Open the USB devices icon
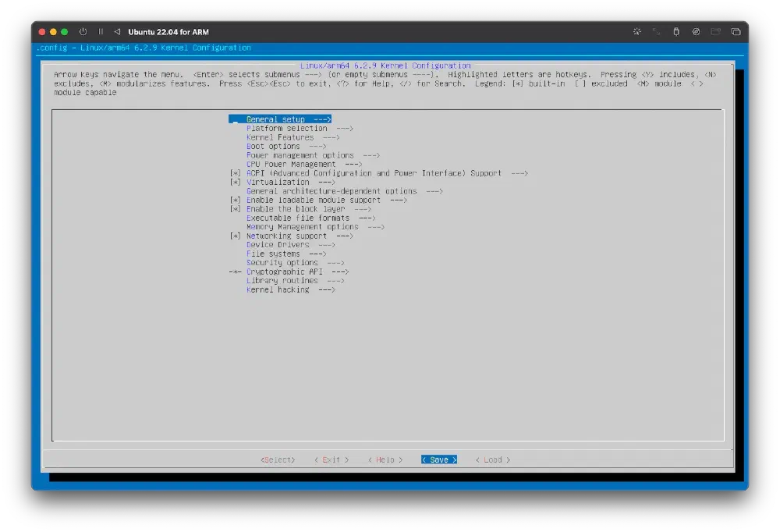Image resolution: width=780 pixels, height=532 pixels. 676,32
